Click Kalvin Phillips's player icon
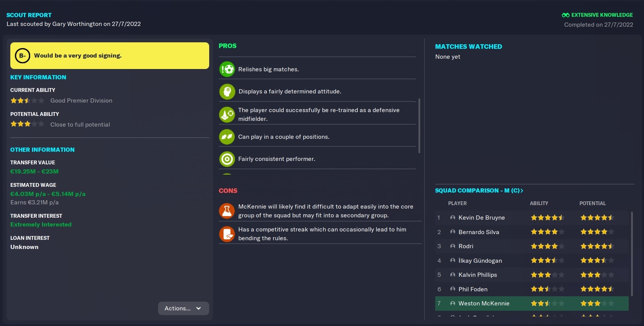Image resolution: width=644 pixels, height=326 pixels. click(453, 275)
